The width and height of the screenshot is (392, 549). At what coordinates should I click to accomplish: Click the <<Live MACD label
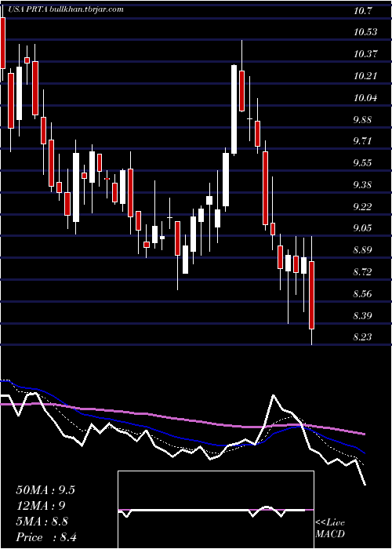(330, 529)
